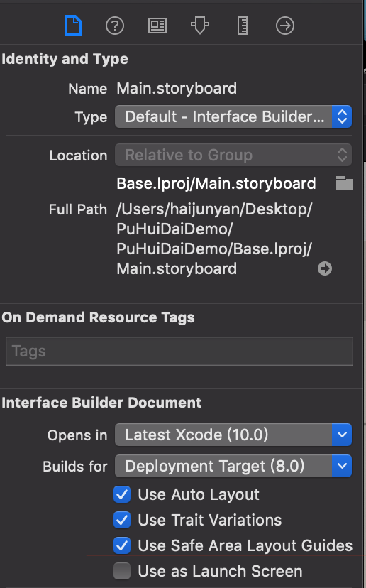366x588 pixels.
Task: Expand the Opens in Xcode dropdown
Action: [x=233, y=435]
